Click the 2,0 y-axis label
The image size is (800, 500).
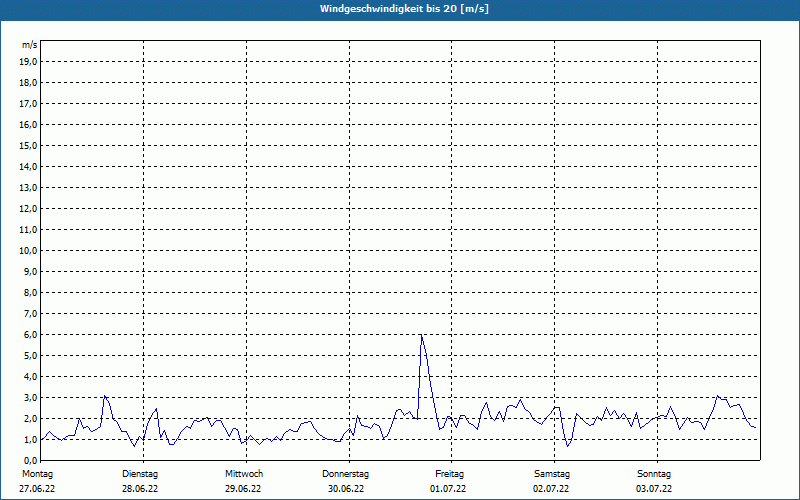(x=30, y=418)
